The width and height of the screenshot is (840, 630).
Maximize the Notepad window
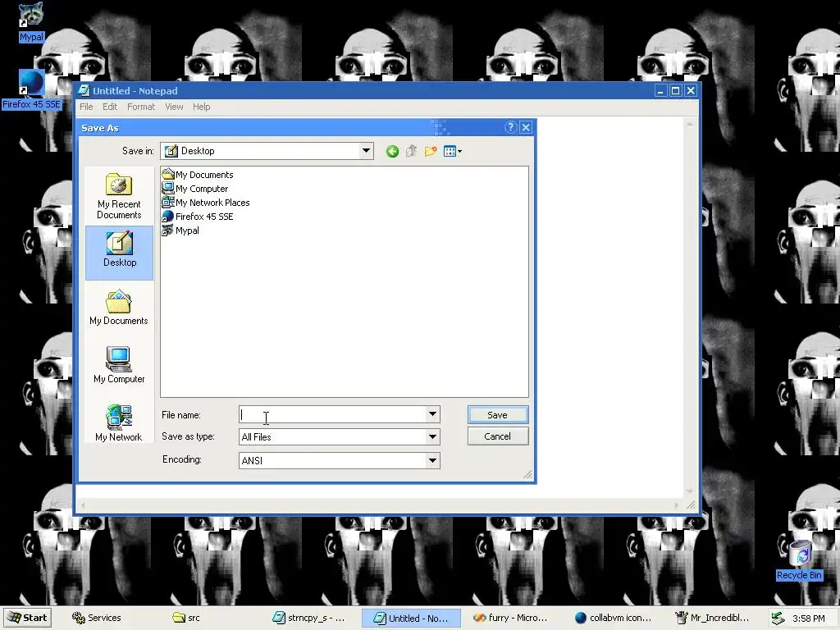coord(676,91)
